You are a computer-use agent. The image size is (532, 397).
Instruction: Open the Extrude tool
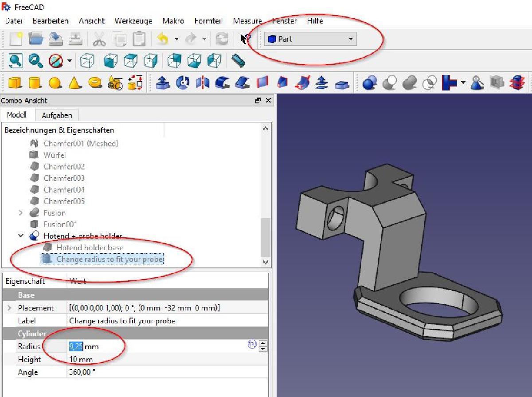pyautogui.click(x=163, y=83)
